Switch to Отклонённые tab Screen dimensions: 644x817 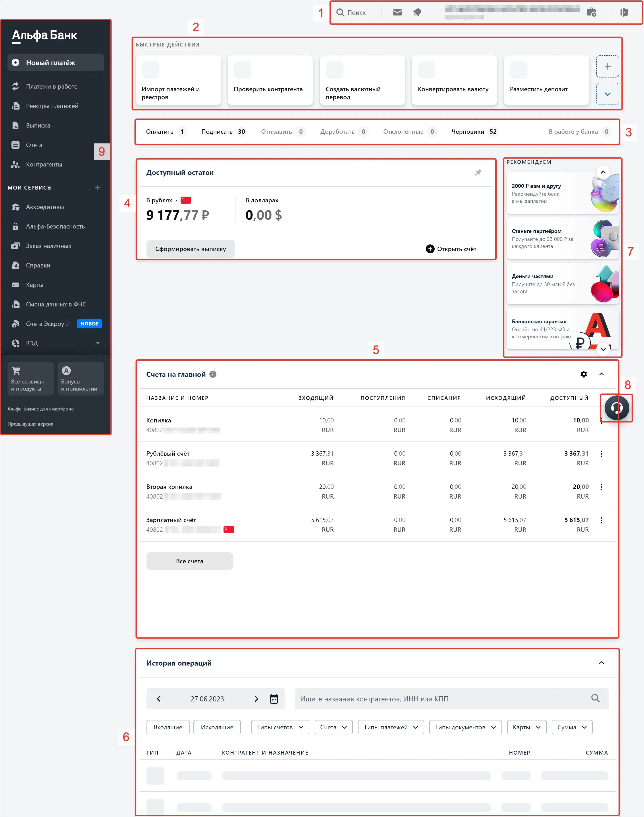tap(410, 132)
